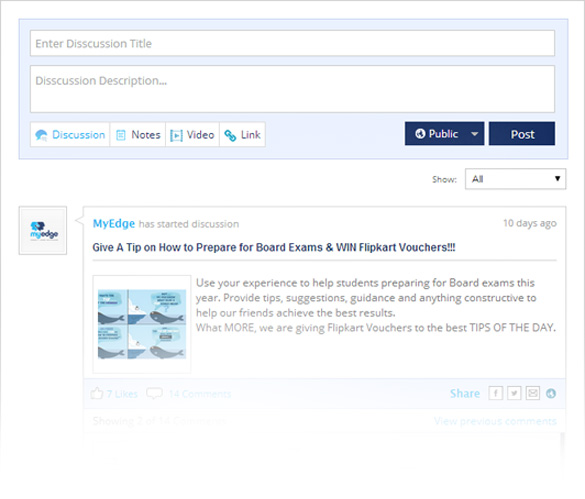This screenshot has width=585, height=499.
Task: Click the comment bubble icon
Action: (154, 393)
